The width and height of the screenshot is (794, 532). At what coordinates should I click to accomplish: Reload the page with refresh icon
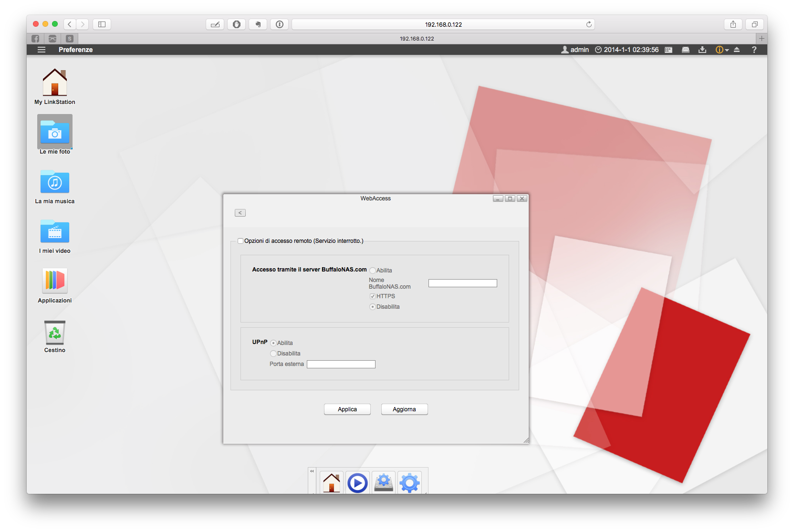(x=589, y=24)
